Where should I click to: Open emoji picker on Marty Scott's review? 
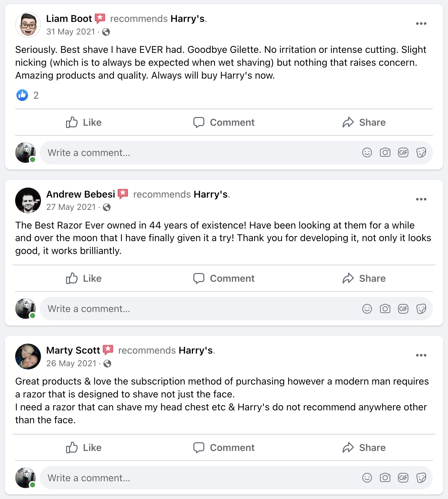tap(367, 478)
